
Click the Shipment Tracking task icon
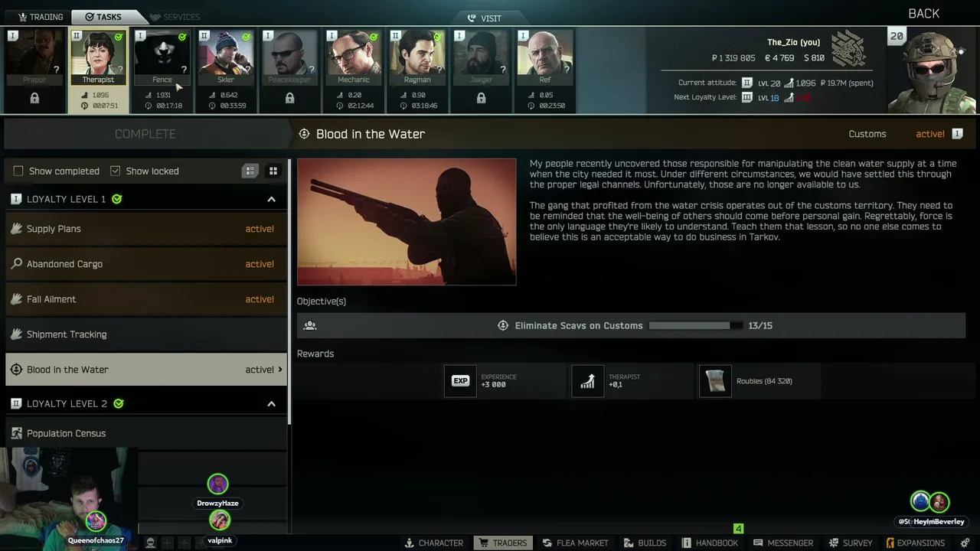(16, 334)
